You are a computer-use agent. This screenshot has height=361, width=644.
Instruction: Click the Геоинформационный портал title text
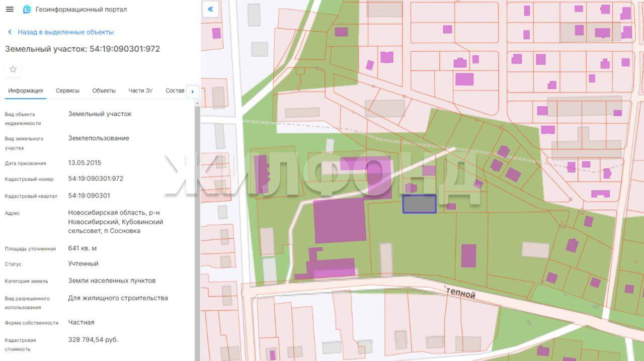pos(81,10)
